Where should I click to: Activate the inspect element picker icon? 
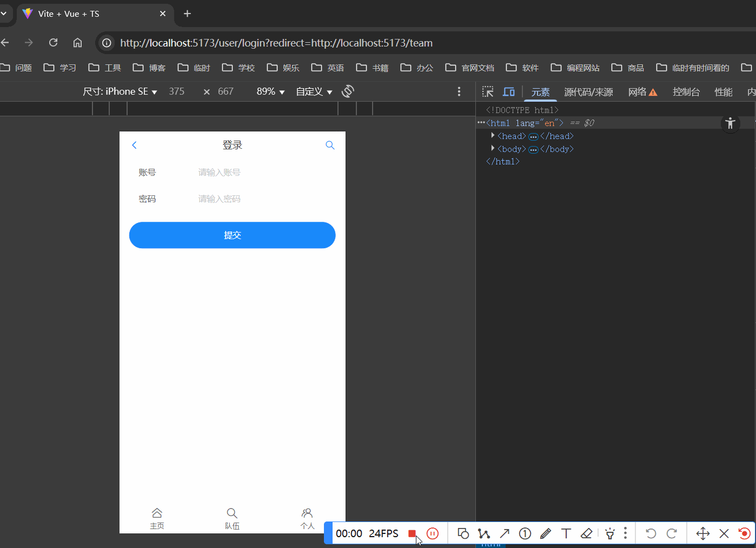pos(488,92)
